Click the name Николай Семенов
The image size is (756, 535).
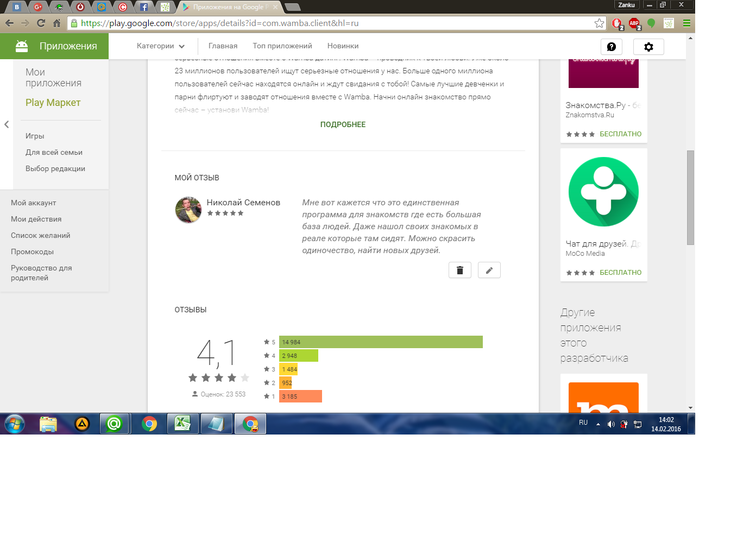[x=243, y=203]
